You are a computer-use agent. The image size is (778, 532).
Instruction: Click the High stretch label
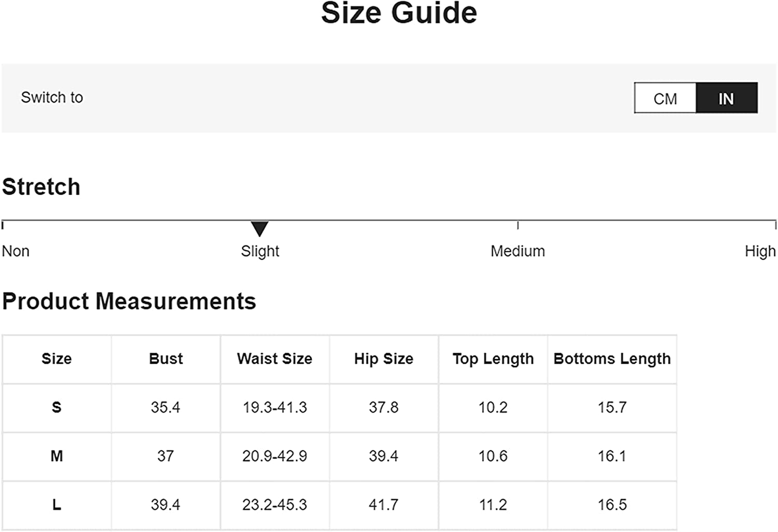pos(760,251)
